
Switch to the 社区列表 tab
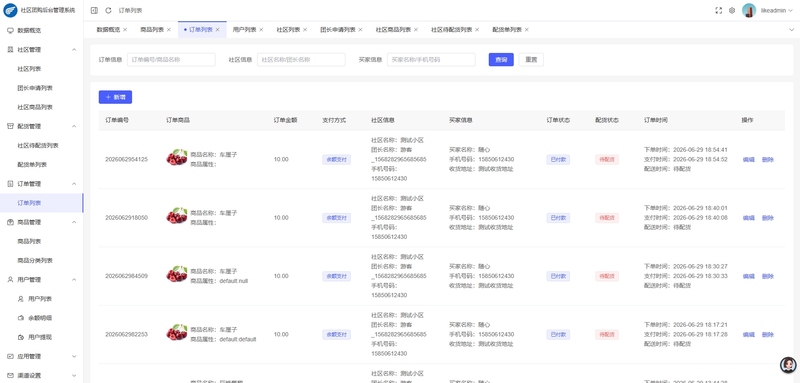click(x=288, y=30)
